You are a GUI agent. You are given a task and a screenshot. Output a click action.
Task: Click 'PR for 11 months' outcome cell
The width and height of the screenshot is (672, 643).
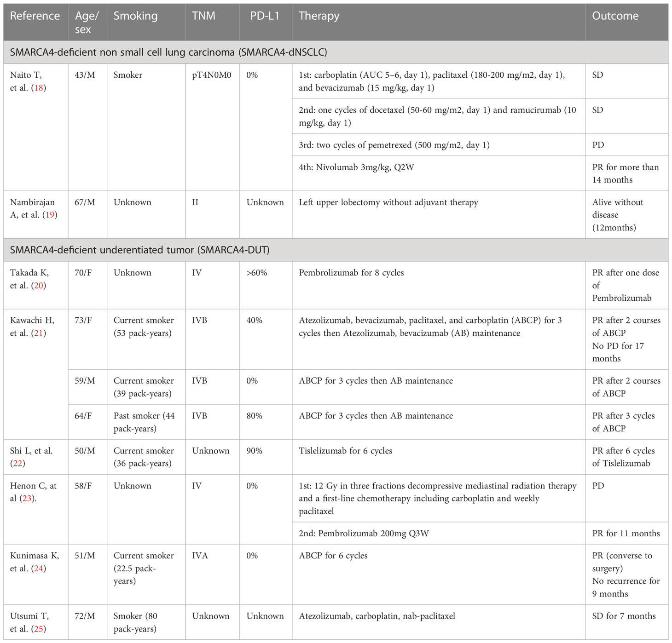coord(627,534)
